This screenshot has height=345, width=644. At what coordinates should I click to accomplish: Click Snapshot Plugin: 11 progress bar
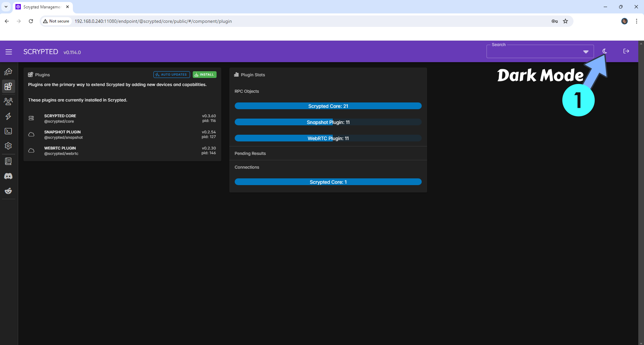(328, 122)
